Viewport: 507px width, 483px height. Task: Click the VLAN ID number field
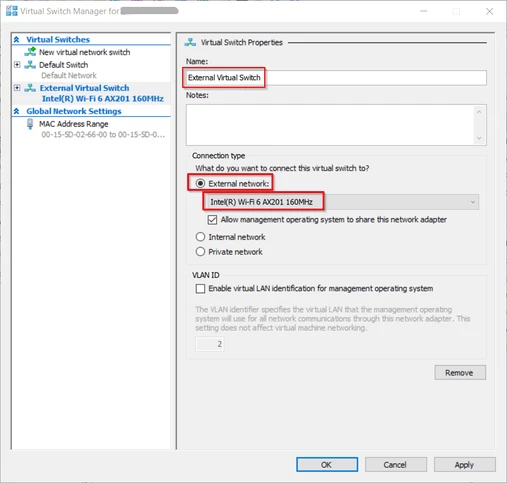(x=209, y=344)
